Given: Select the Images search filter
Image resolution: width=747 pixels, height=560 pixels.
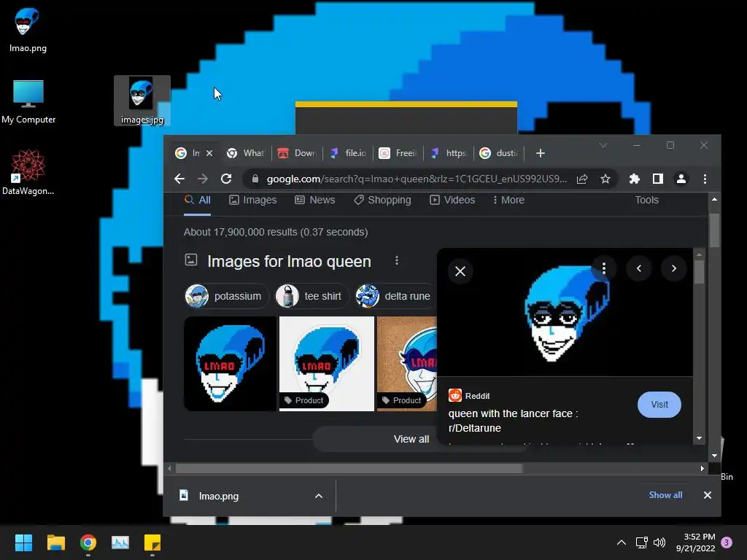Looking at the screenshot, I should point(253,200).
